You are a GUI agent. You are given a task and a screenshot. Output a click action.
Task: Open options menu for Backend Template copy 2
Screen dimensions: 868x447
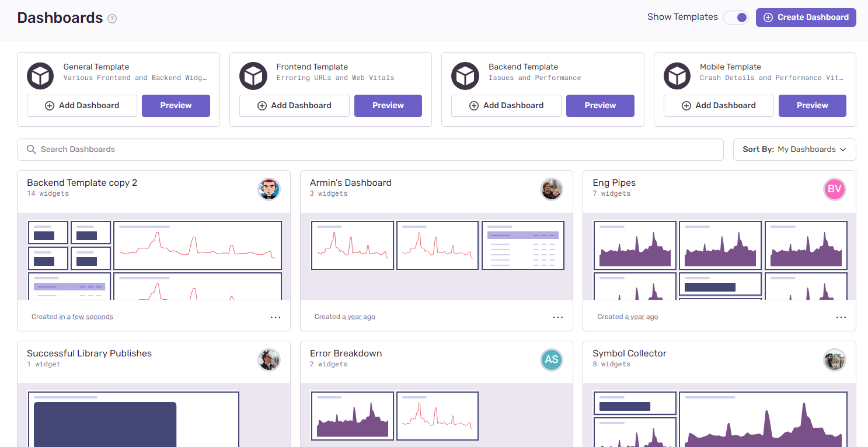click(x=275, y=317)
